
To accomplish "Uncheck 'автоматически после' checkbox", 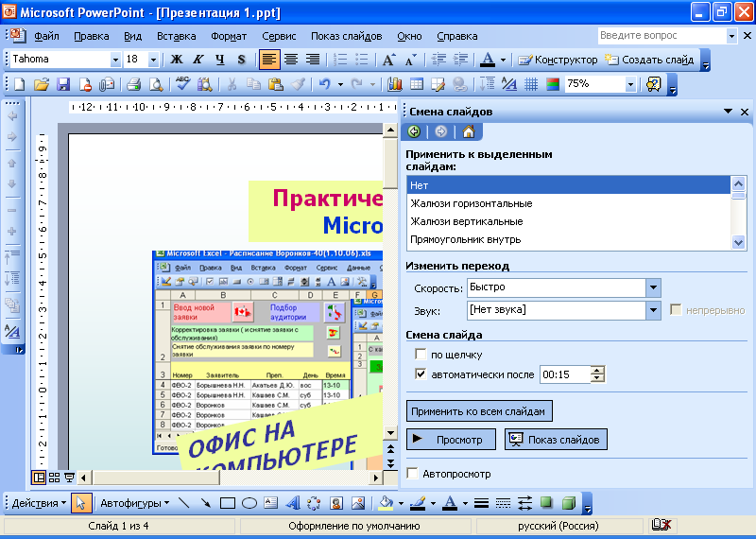I will coord(421,374).
